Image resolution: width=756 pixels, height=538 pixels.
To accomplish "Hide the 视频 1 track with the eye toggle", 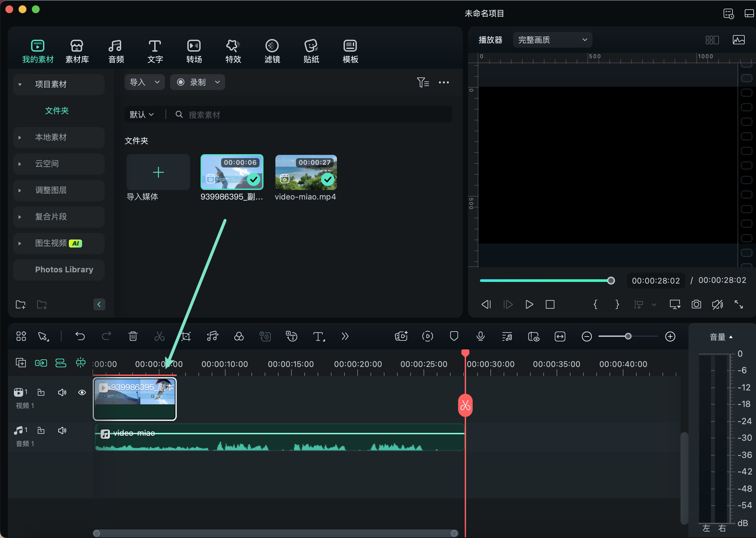I will click(x=82, y=392).
